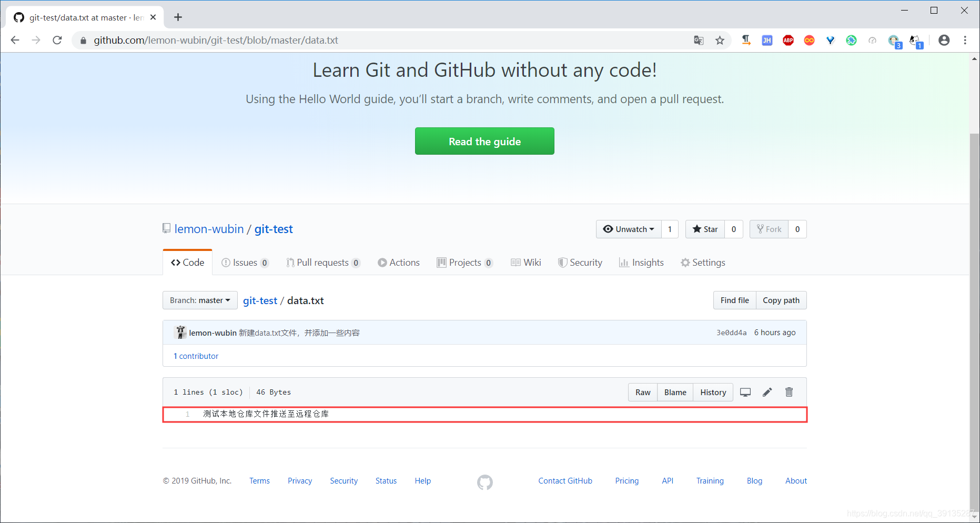The image size is (980, 523).
Task: Open the Blame view
Action: pos(675,393)
